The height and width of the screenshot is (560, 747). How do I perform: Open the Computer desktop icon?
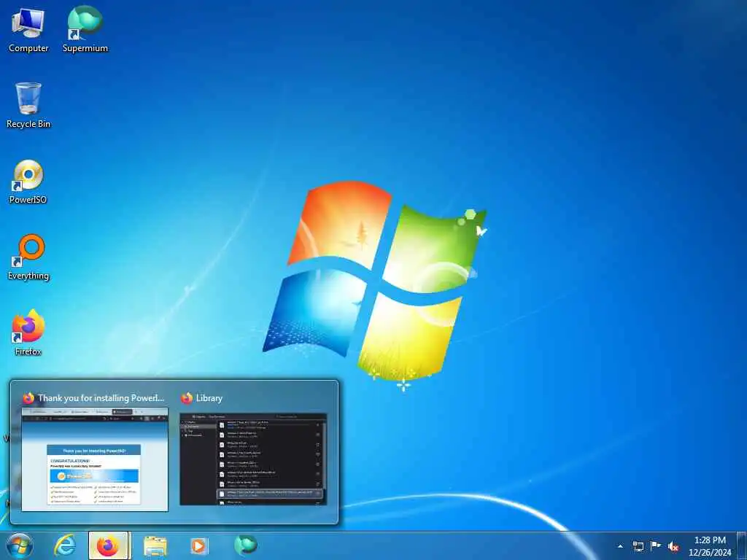[x=28, y=29]
